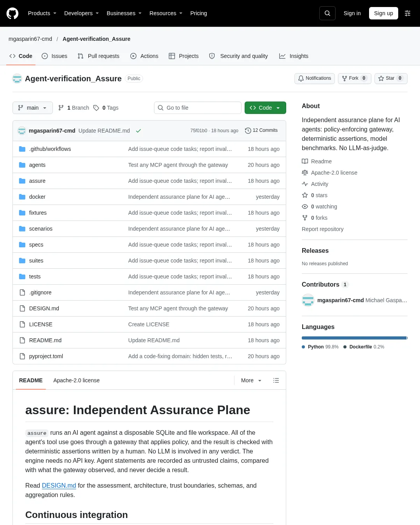Click the Issues tab icon
Viewport: 420px width, 525px height.
(x=45, y=56)
